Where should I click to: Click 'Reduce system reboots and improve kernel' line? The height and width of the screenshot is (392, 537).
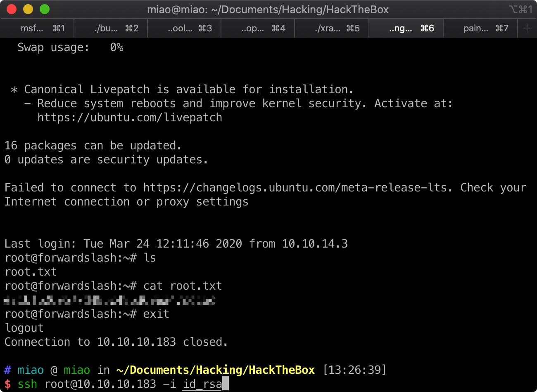[x=239, y=104]
